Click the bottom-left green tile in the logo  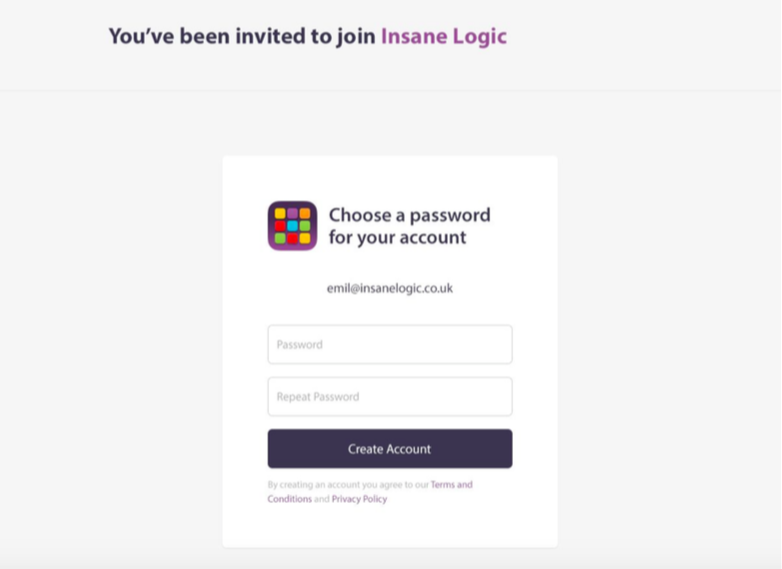coord(280,238)
